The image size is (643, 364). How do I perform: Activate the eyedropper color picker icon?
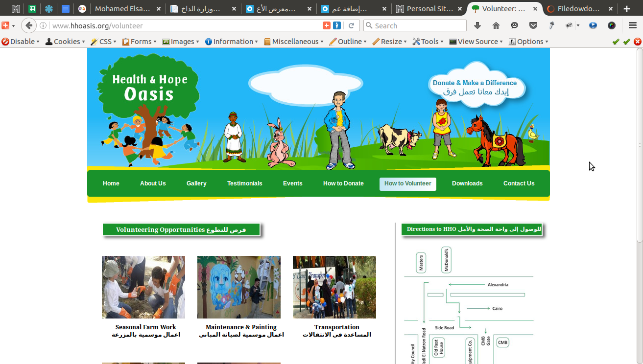tap(551, 25)
